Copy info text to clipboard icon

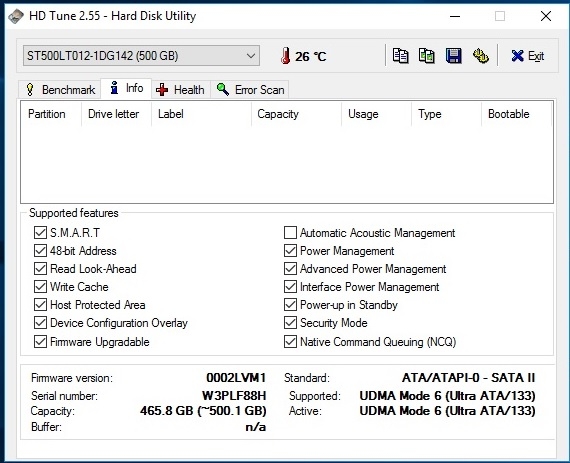click(400, 56)
